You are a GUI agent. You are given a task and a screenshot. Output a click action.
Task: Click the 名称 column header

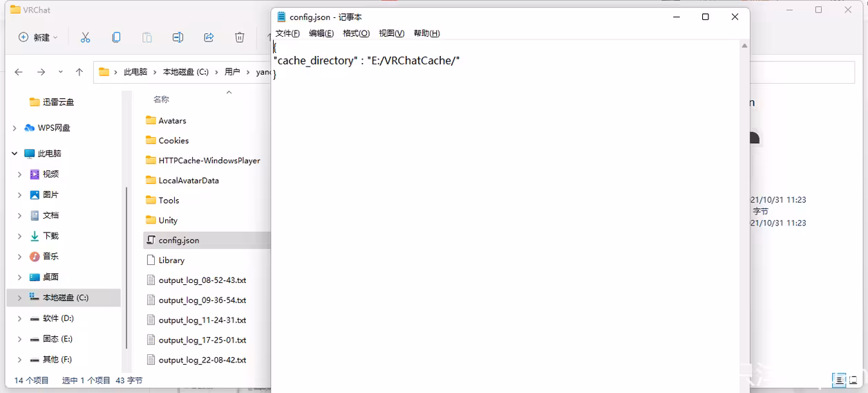click(x=161, y=100)
